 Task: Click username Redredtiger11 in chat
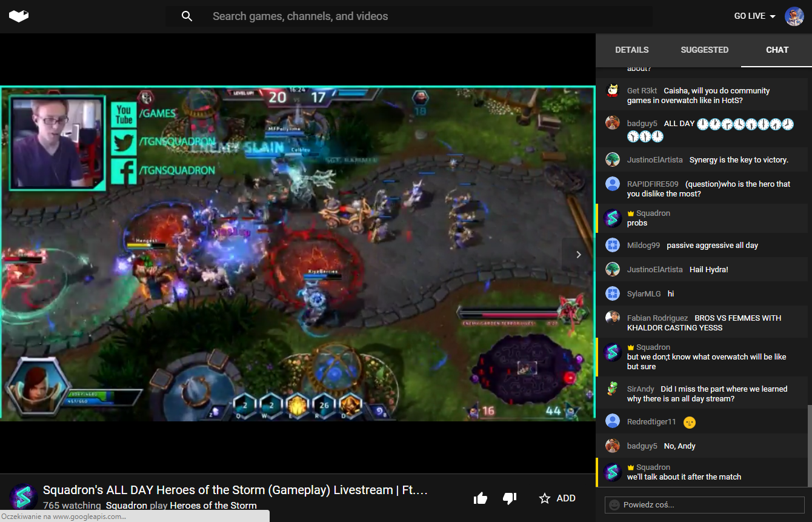click(x=651, y=422)
